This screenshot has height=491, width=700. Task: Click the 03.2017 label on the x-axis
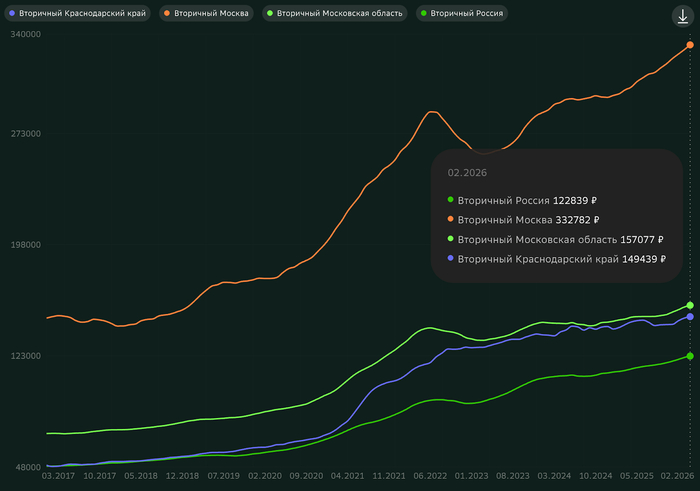click(x=59, y=477)
